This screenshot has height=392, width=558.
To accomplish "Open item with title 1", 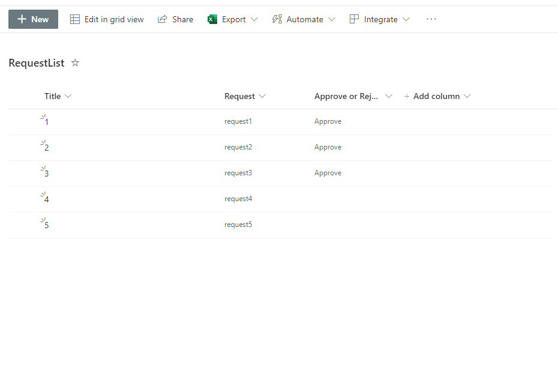I will point(47,122).
